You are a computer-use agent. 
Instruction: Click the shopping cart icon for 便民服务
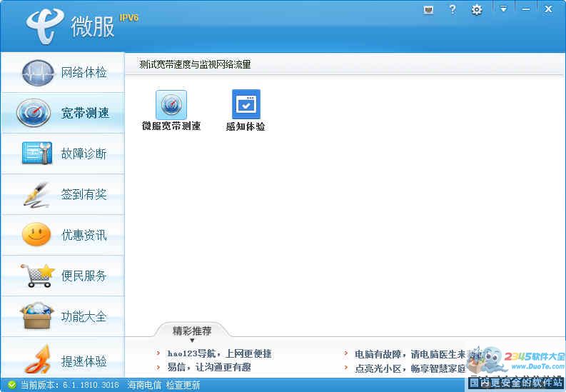coord(38,276)
